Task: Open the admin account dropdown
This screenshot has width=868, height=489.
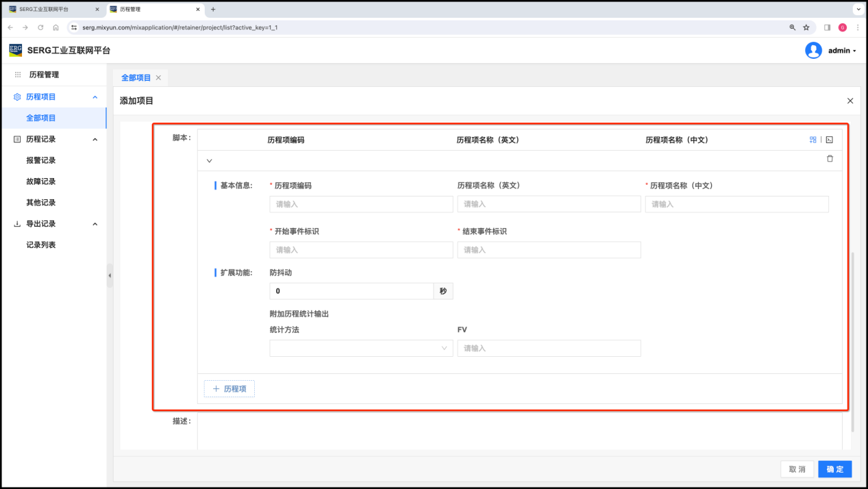Action: point(842,51)
